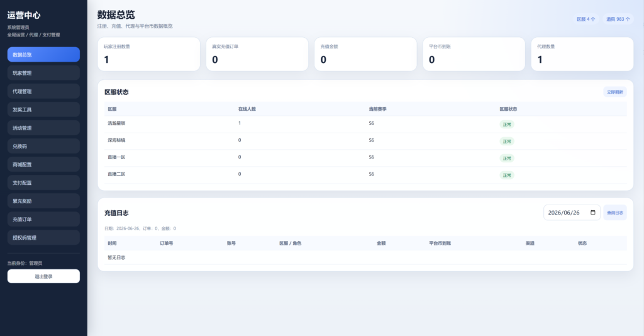This screenshot has height=336, width=644.
Task: Click 正常 status badge in 直播二区 row
Action: (x=507, y=176)
